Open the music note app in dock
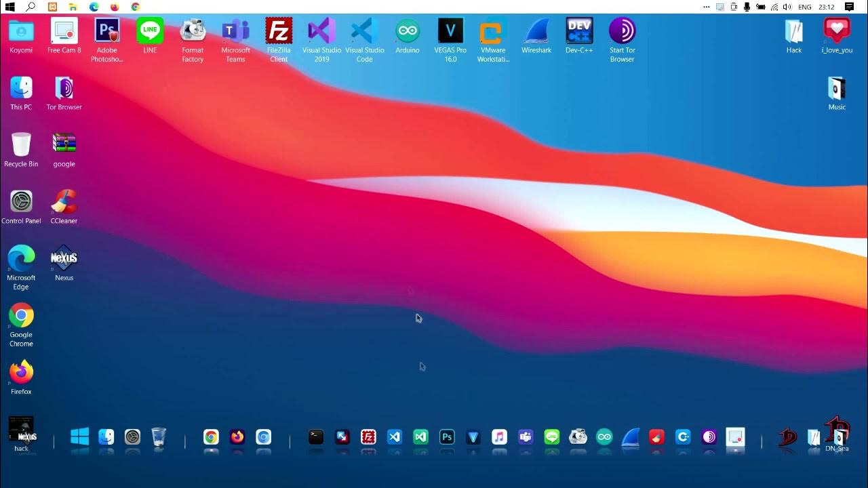Screen dimensions: 868x488 pos(499,437)
